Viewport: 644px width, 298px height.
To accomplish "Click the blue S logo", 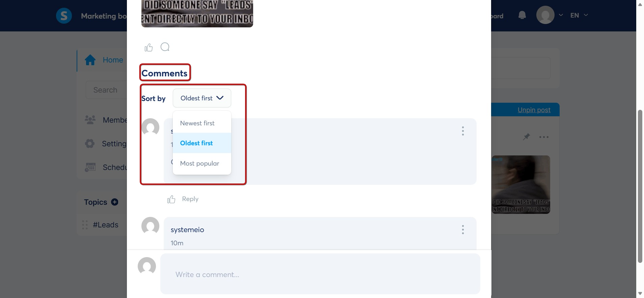I will (x=64, y=16).
